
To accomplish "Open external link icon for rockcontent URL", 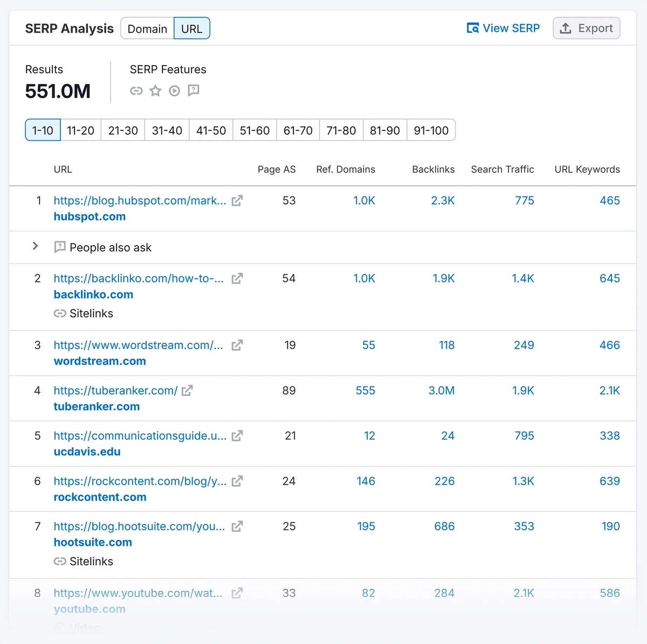I will [x=237, y=481].
